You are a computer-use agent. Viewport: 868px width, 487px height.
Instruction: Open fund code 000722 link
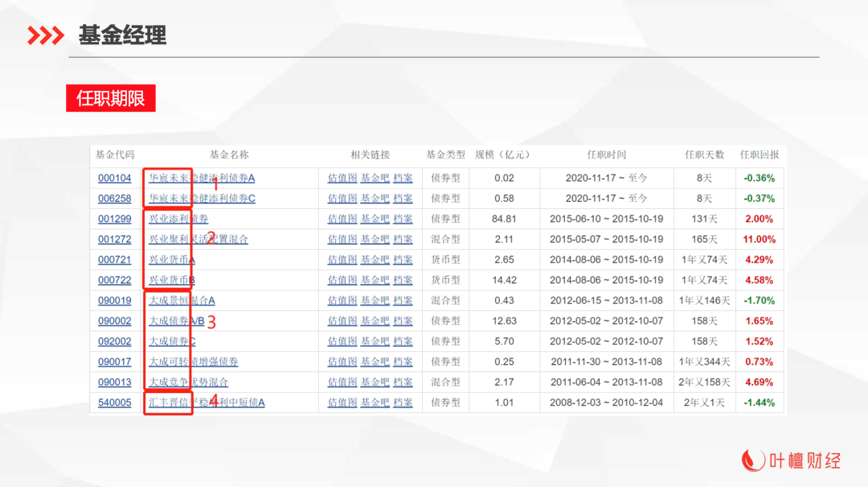tap(115, 280)
